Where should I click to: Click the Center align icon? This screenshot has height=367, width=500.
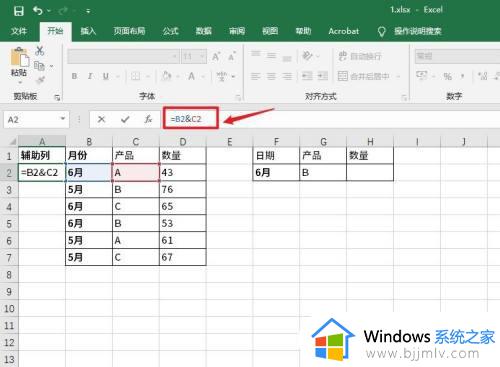[x=271, y=76]
